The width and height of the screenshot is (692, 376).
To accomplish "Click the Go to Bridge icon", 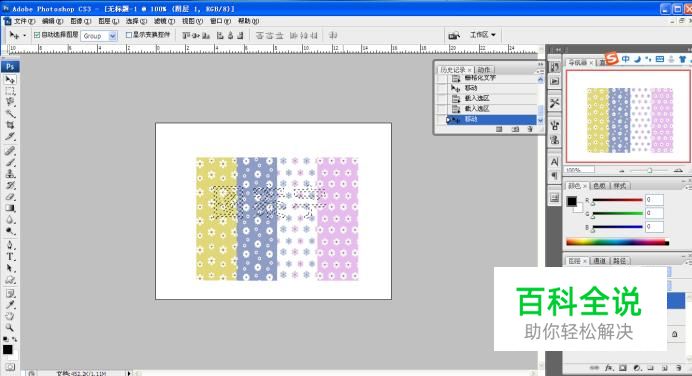I will (454, 35).
